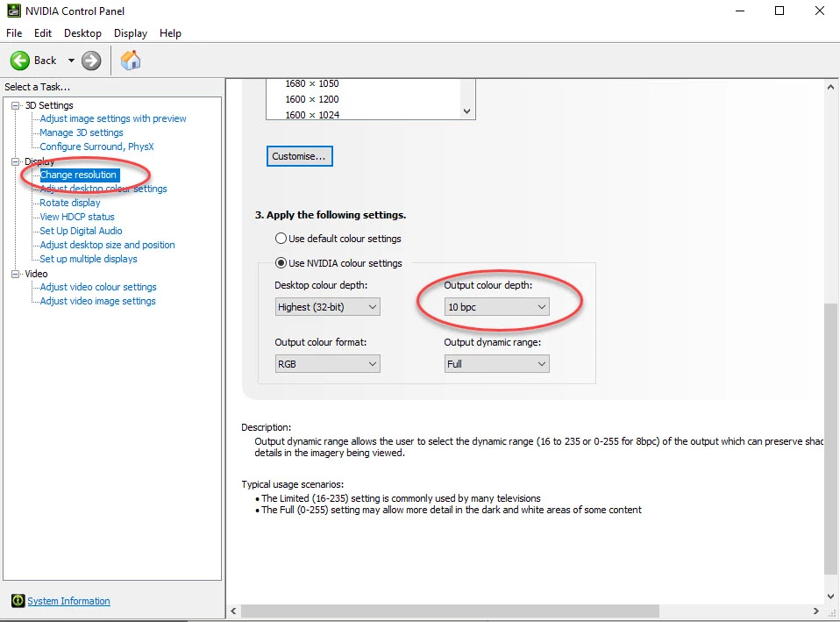Image resolution: width=840 pixels, height=622 pixels.
Task: Open the File menu
Action: (x=14, y=33)
